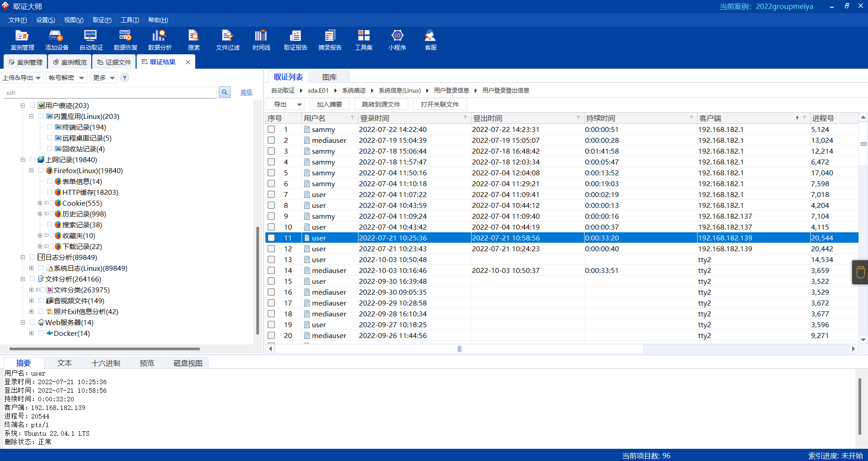Switch to the 案例概览 tab
Screen dimensions: 868x461
[x=70, y=62]
